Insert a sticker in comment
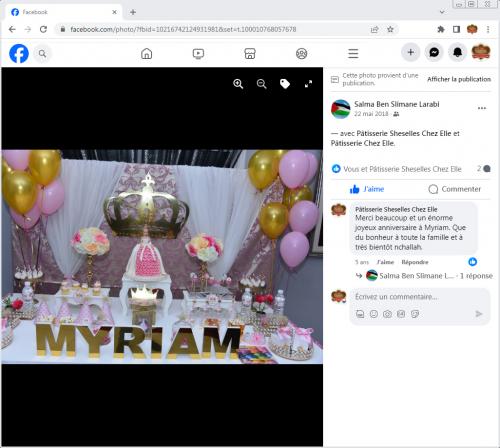The image size is (500, 448). pyautogui.click(x=415, y=314)
